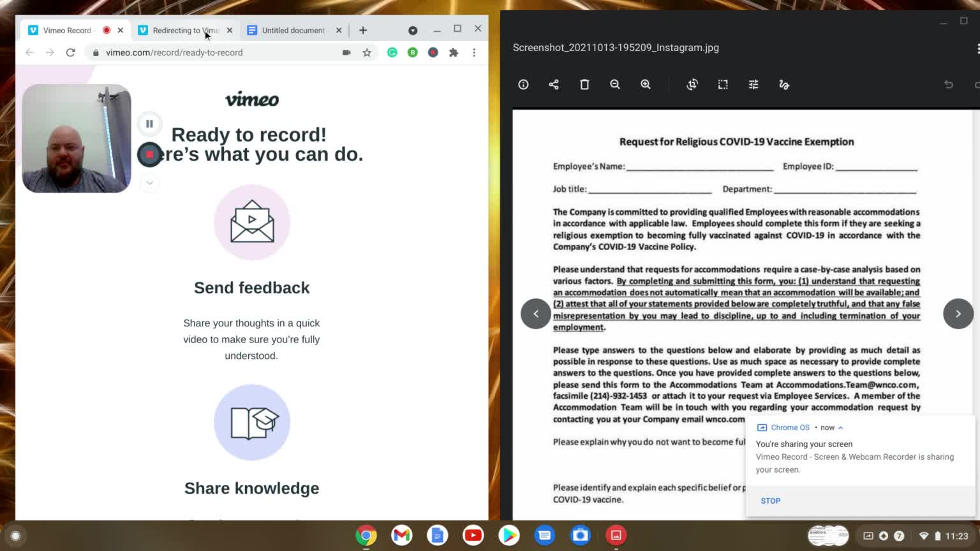The height and width of the screenshot is (551, 980).
Task: Open Chrome three-dot menu
Action: [474, 52]
